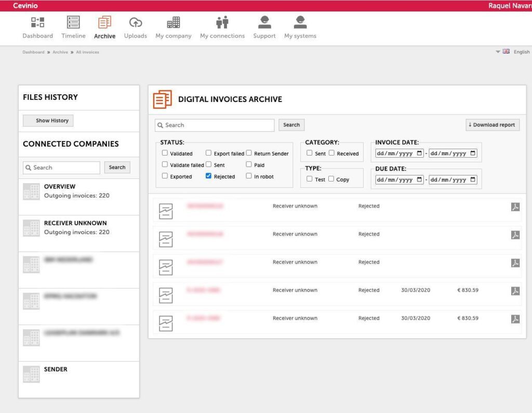Go to Uploads nav label
This screenshot has height=413, width=532.
coord(136,36)
